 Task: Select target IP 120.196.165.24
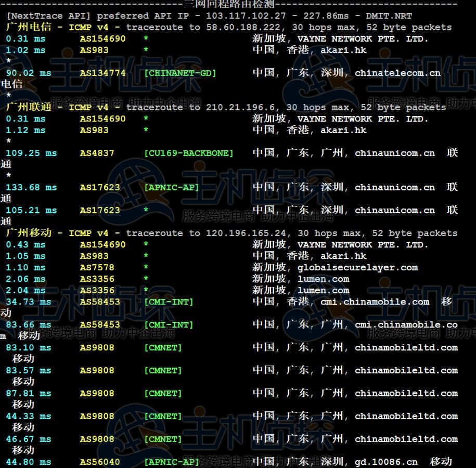point(246,233)
